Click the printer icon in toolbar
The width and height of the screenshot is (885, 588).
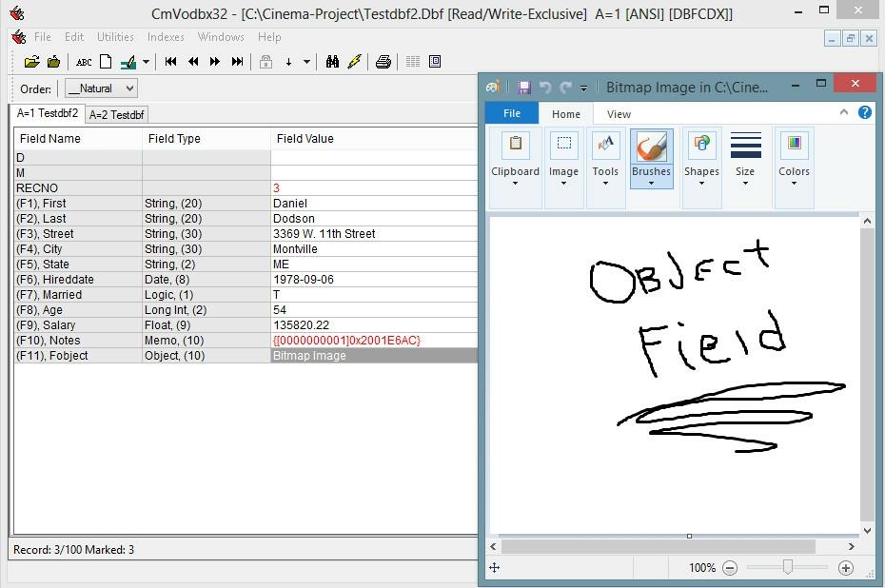coord(383,62)
